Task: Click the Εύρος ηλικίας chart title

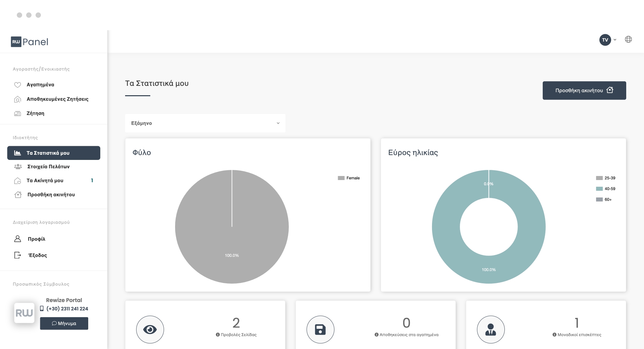Action: point(413,153)
